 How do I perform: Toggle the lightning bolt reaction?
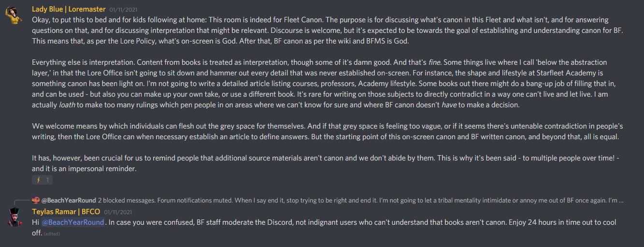pos(38,180)
